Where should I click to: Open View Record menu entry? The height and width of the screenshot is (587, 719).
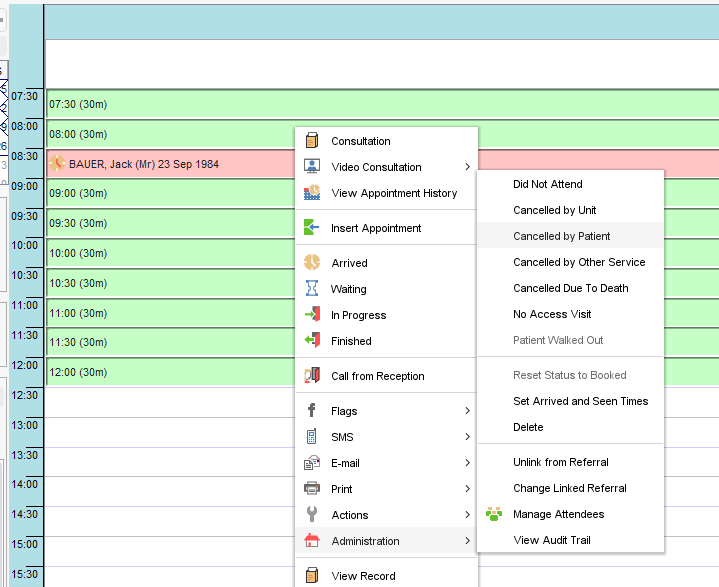click(x=387, y=576)
